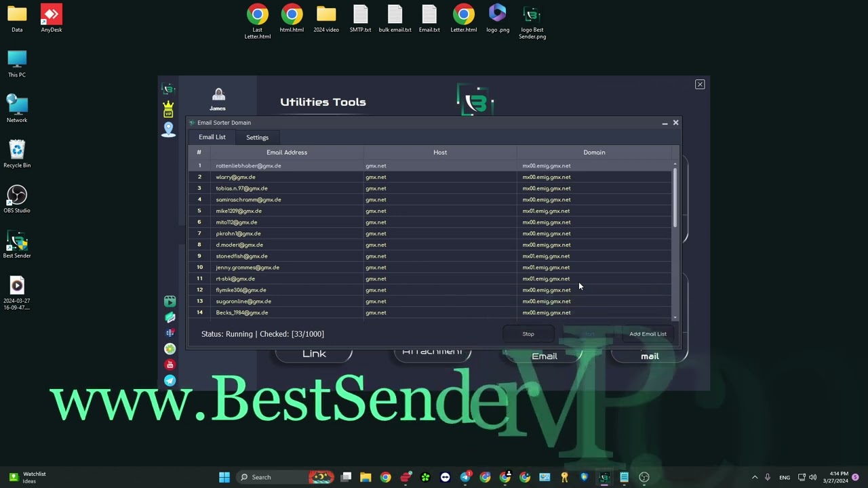Select row pkrohn1@gmx.de

tap(430, 233)
